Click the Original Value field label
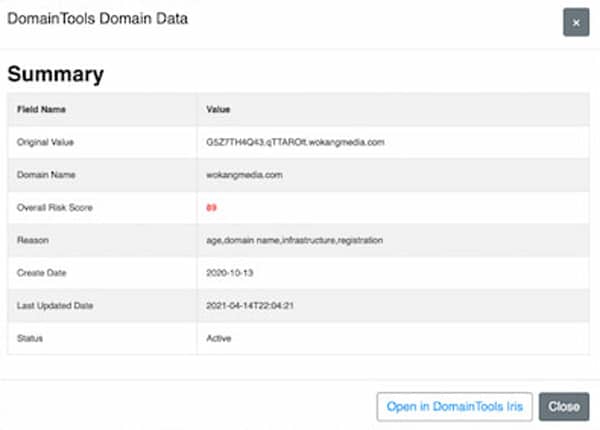 (x=45, y=142)
